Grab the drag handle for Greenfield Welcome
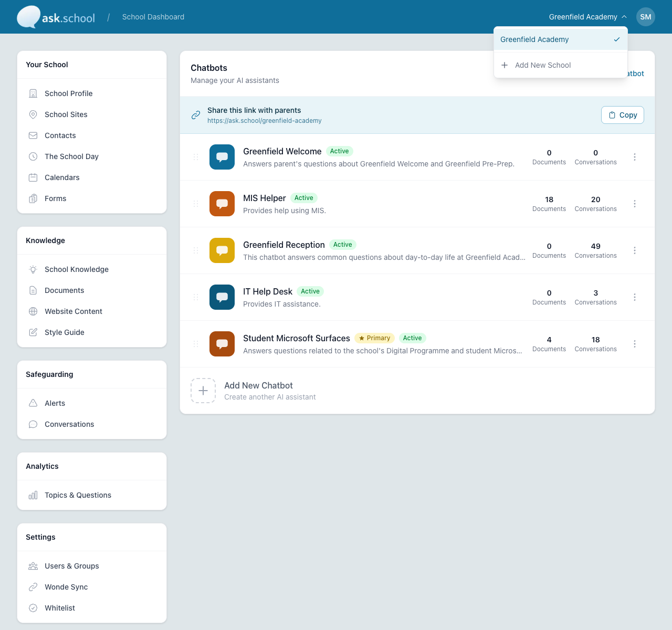This screenshot has width=672, height=630. tap(196, 157)
